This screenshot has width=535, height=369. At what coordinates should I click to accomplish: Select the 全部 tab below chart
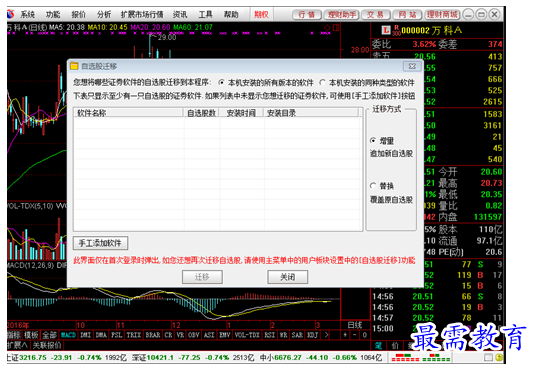coord(49,335)
